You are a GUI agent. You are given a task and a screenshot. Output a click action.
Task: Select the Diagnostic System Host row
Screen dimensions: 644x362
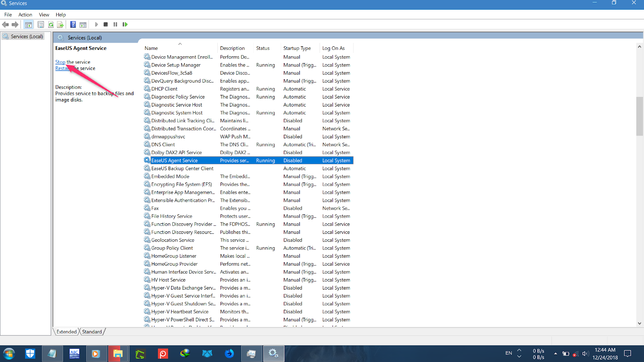pyautogui.click(x=248, y=113)
